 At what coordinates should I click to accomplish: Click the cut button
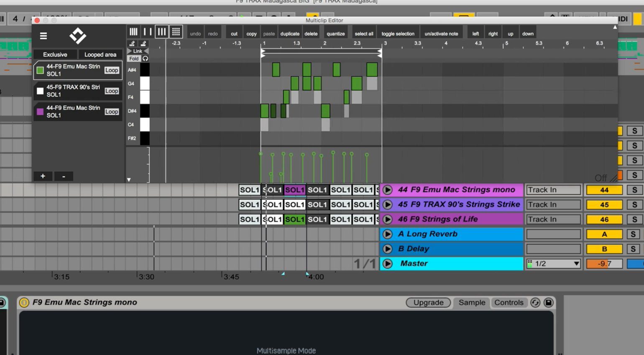234,34
